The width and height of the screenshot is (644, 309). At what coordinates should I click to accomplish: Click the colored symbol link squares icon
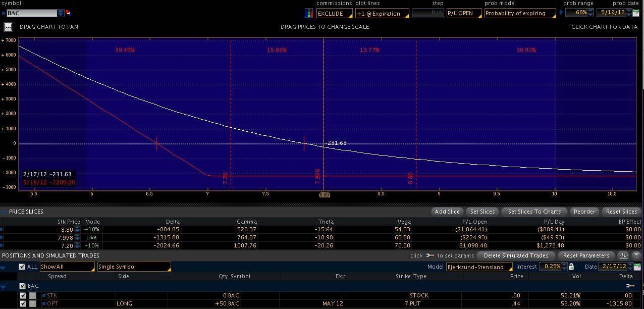click(68, 13)
